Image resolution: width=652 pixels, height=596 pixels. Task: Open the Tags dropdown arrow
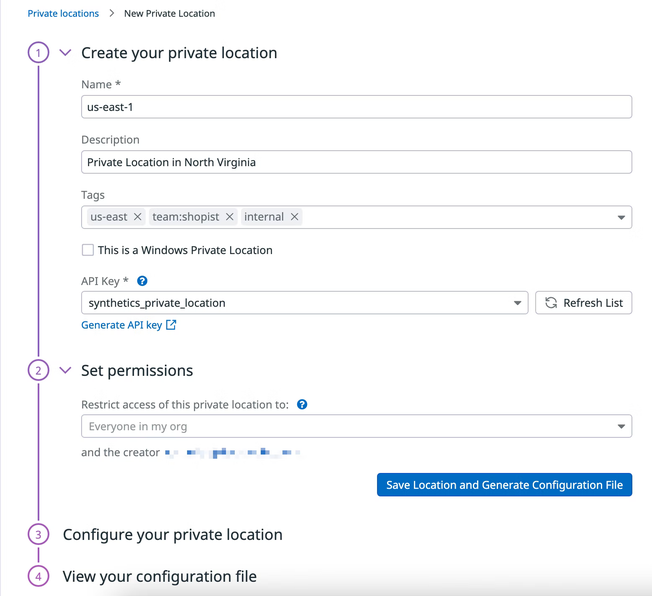[x=621, y=217]
